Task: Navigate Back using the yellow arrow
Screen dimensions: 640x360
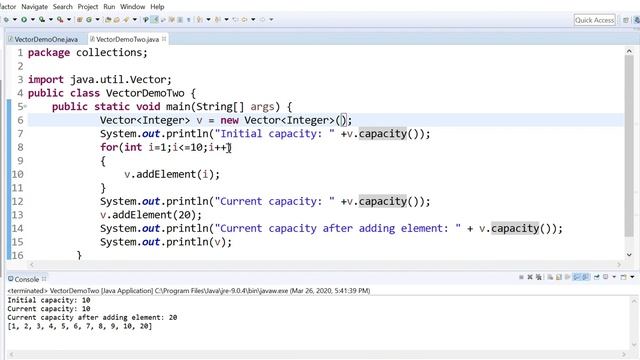Action: [244, 19]
